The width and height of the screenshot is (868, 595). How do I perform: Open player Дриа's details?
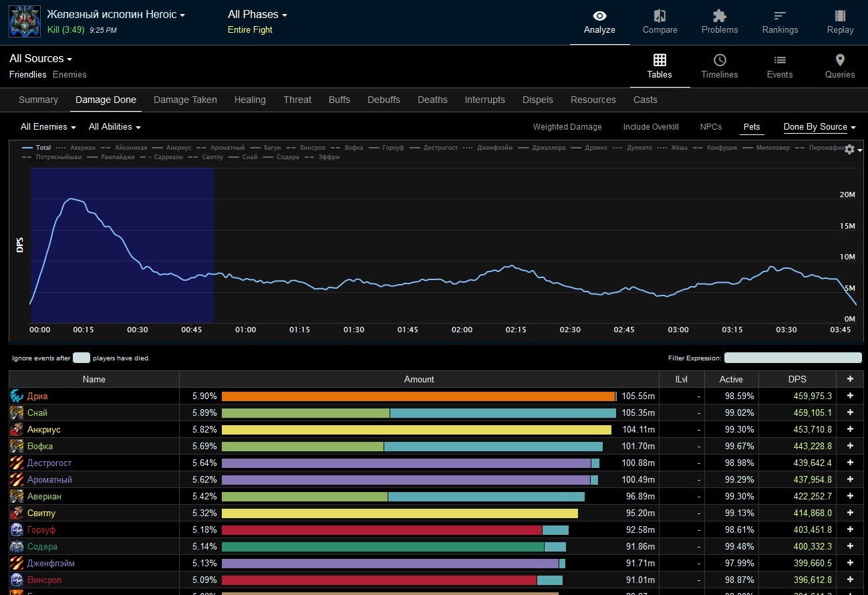(37, 396)
